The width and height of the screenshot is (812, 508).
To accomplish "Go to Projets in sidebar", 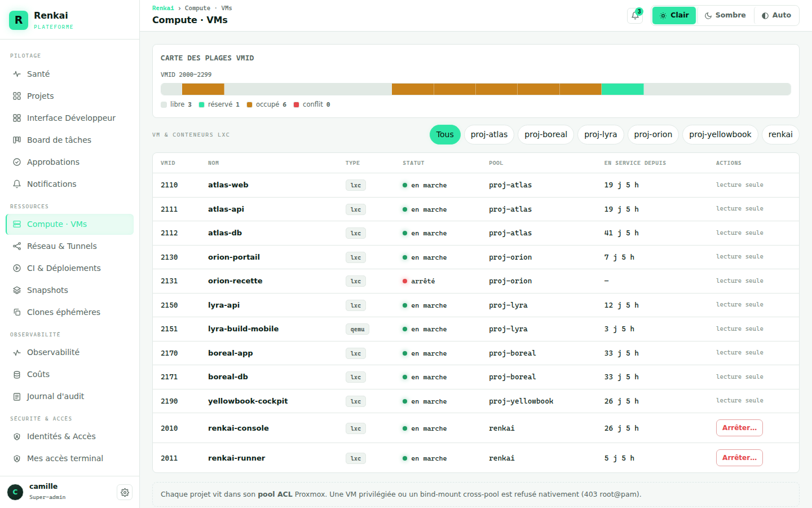I will [70, 96].
